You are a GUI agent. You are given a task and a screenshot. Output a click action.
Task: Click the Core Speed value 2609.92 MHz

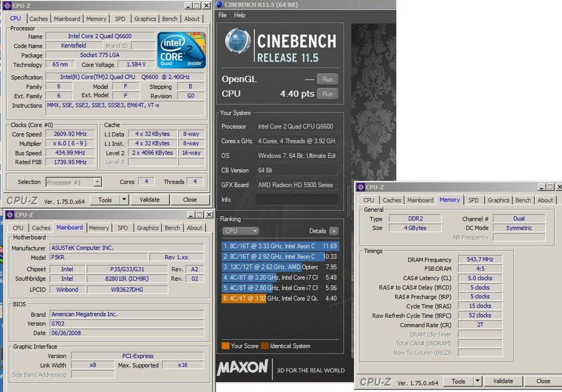click(70, 134)
